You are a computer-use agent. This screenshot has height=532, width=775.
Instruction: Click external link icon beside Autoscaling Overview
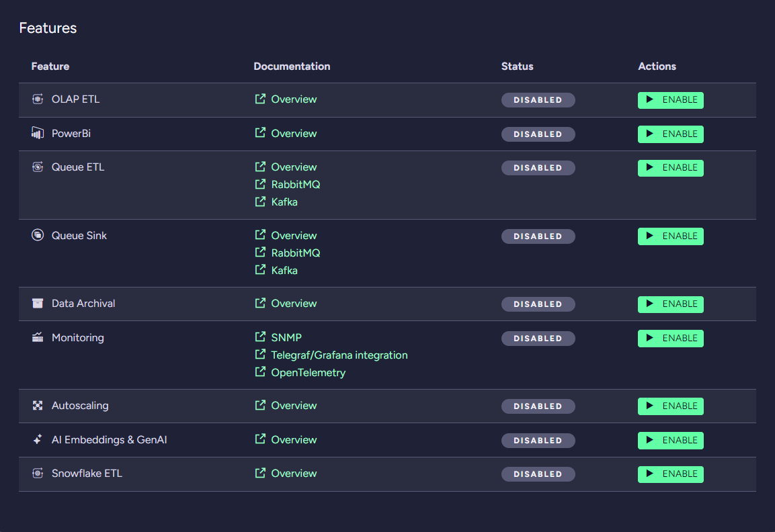click(260, 405)
